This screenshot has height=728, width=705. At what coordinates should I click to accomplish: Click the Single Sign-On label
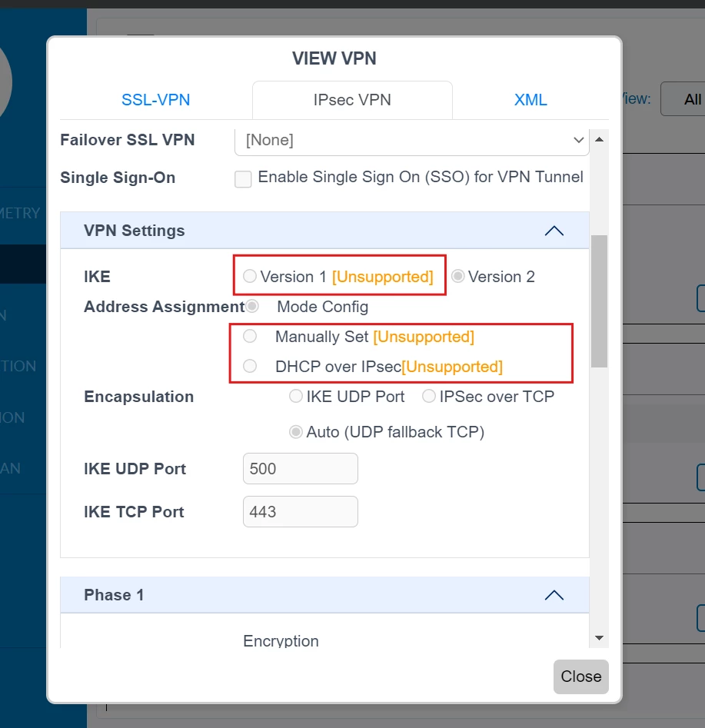pos(118,178)
